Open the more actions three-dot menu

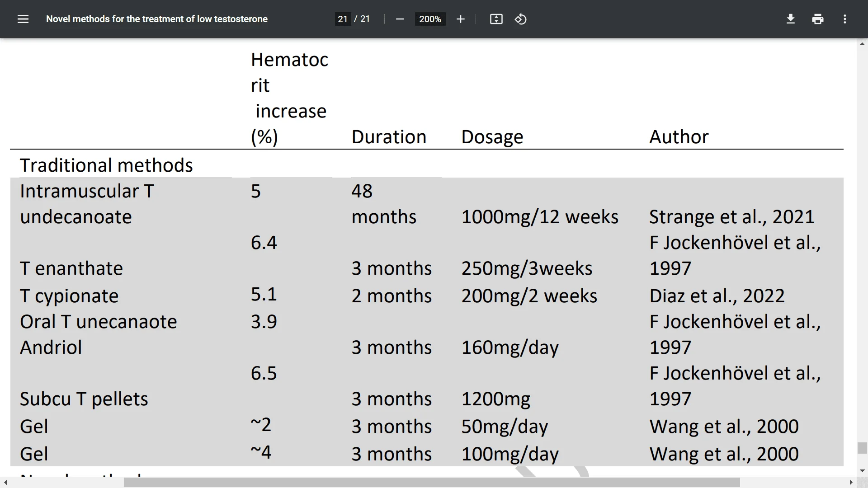tap(845, 19)
